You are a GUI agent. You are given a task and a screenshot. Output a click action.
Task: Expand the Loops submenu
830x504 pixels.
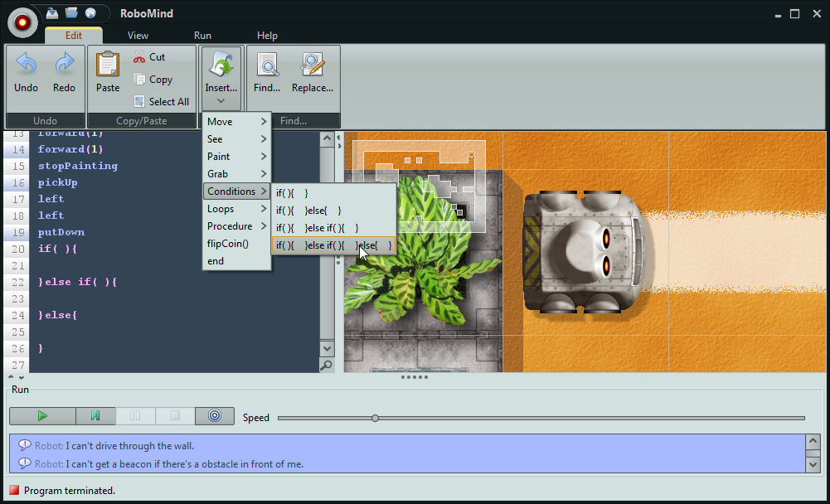236,209
